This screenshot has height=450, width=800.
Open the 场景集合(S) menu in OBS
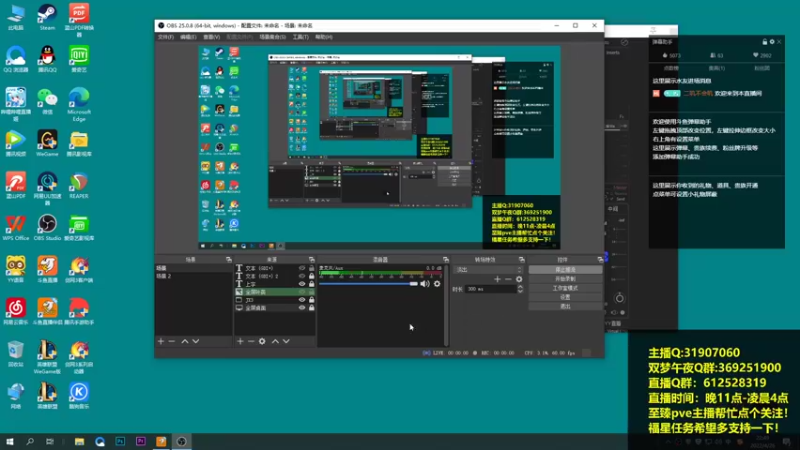point(272,37)
